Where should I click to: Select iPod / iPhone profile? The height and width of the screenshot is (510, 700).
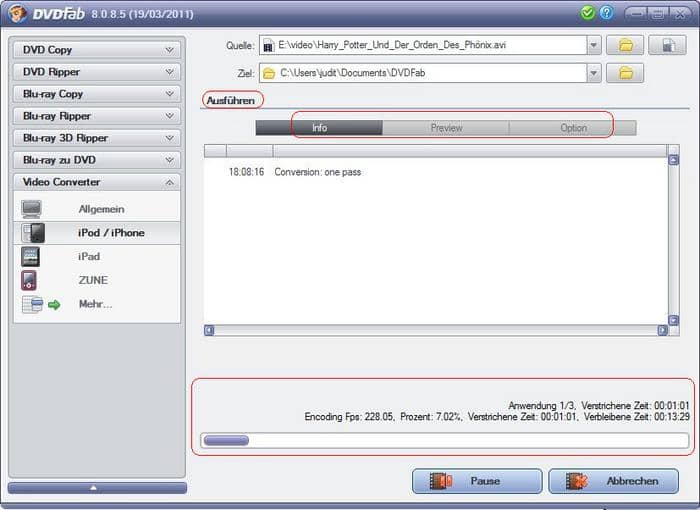coord(97,233)
